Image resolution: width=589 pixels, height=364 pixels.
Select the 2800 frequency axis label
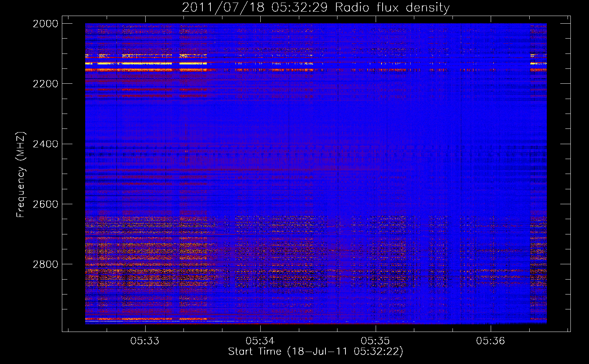46,264
